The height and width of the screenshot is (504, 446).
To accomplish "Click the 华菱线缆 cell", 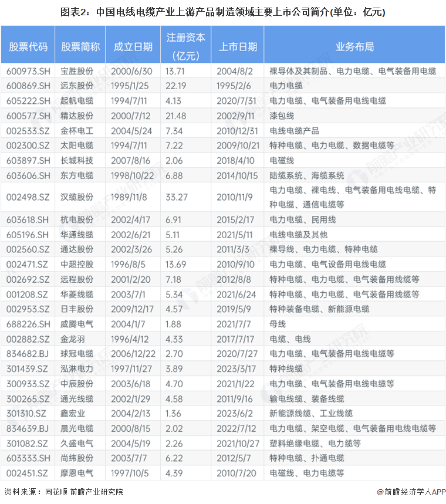I will click(x=77, y=295).
